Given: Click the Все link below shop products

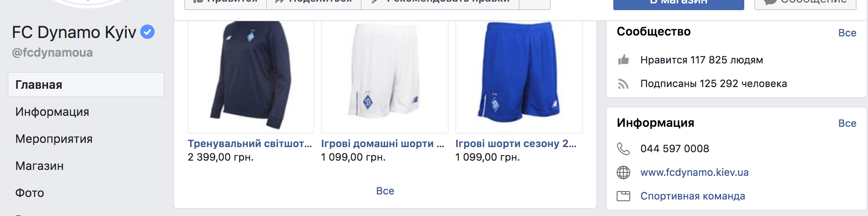Looking at the screenshot, I should (385, 191).
